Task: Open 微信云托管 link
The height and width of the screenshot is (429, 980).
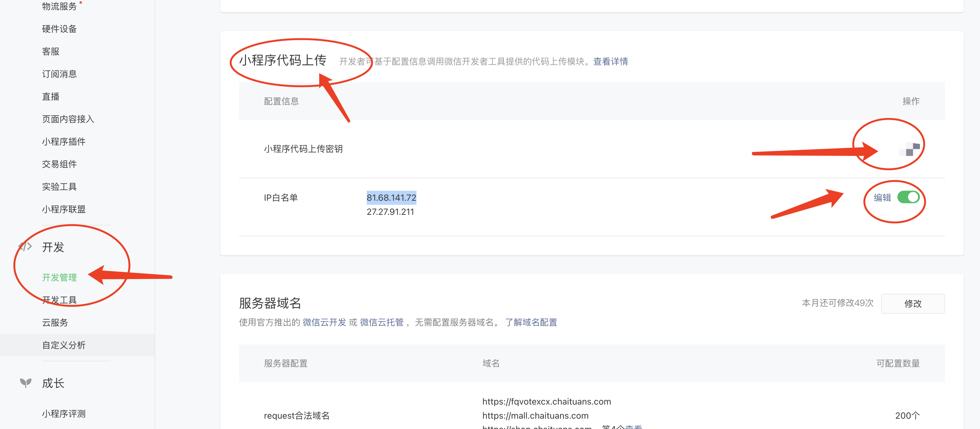Action: tap(381, 323)
